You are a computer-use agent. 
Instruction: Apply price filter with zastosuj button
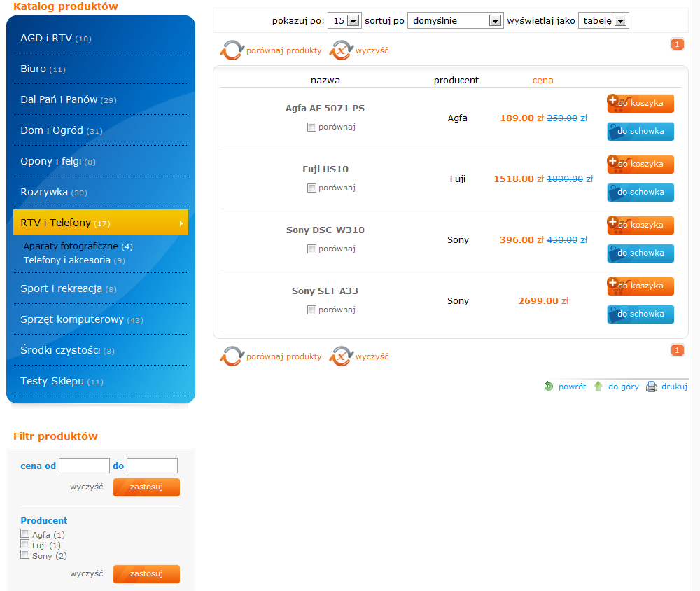tap(146, 487)
